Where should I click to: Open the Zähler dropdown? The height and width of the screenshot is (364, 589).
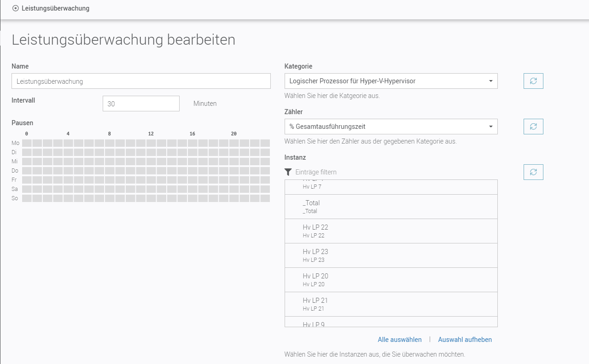391,127
